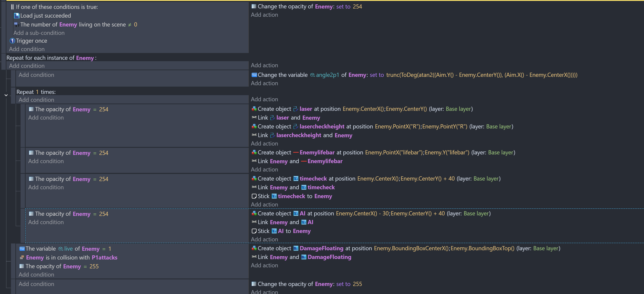Viewport: 644px width, 294px height.
Task: Click the Enemy count condition icon
Action: 17,25
